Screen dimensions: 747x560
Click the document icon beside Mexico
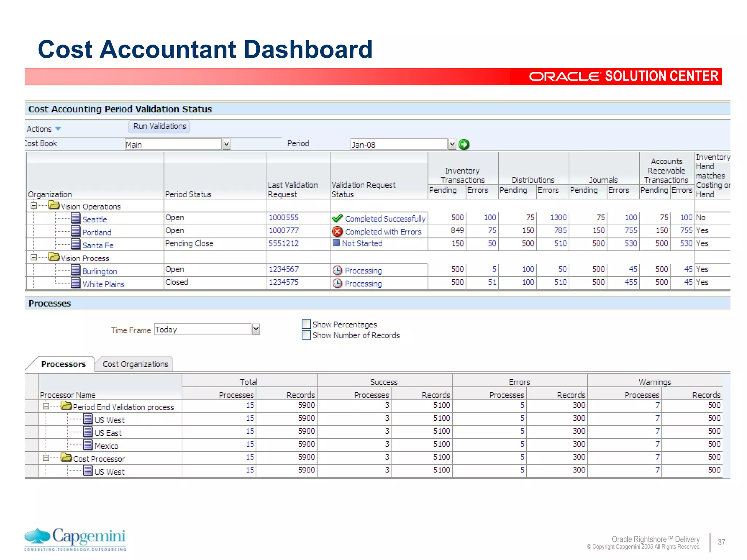pyautogui.click(x=88, y=444)
